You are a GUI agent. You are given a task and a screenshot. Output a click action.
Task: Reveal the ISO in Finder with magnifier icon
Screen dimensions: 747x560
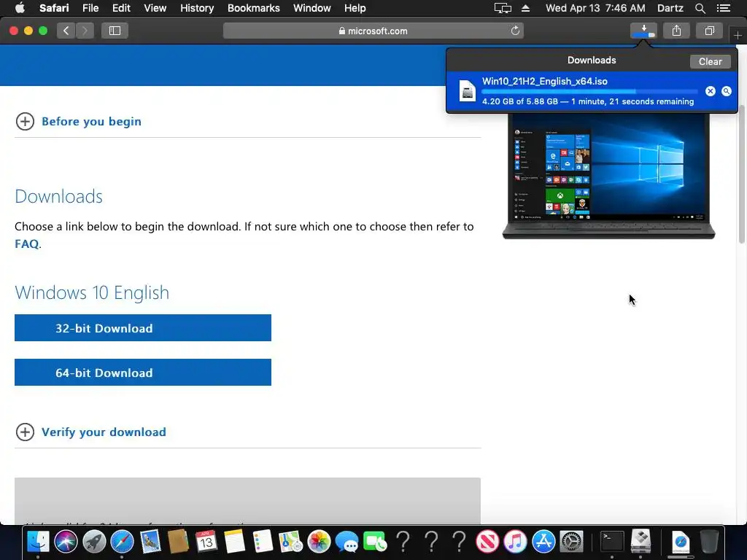click(726, 91)
